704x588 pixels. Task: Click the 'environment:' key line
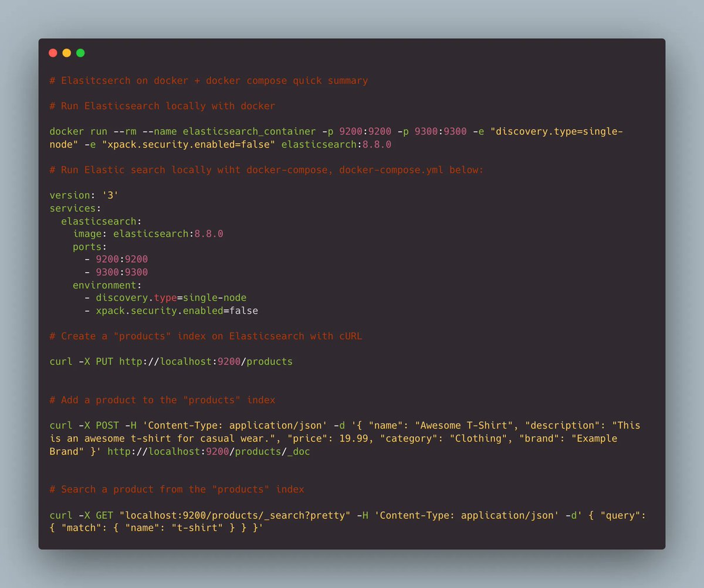tap(107, 285)
